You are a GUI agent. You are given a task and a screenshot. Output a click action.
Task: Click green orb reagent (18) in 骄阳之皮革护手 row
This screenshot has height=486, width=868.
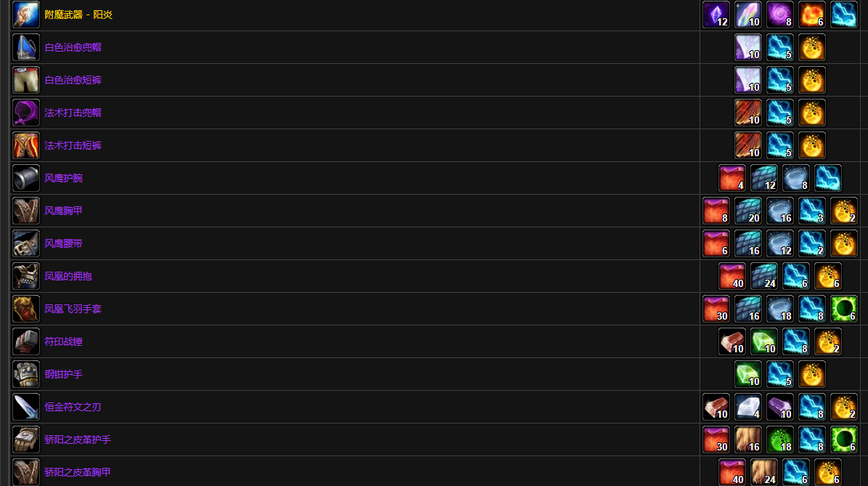(780, 440)
